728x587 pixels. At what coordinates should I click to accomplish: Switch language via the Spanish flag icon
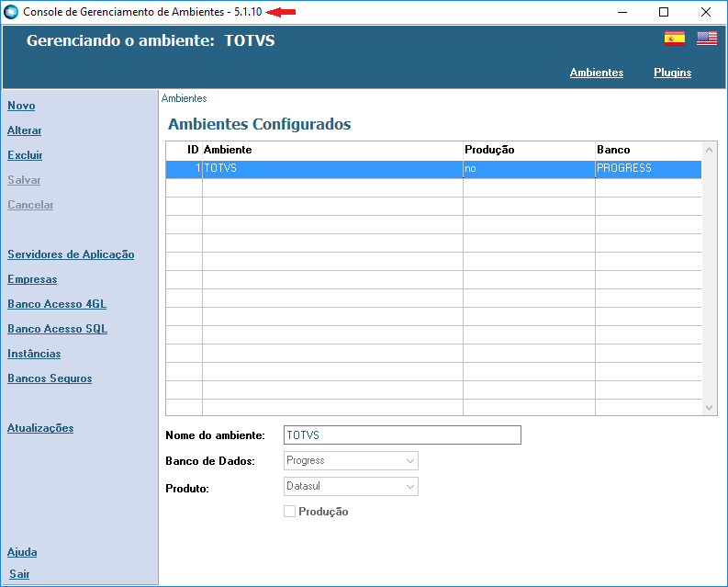(674, 39)
